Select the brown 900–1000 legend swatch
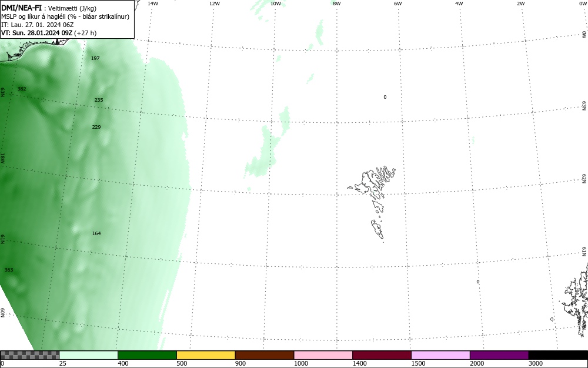Screen dimensions: 588x368 click(x=265, y=355)
